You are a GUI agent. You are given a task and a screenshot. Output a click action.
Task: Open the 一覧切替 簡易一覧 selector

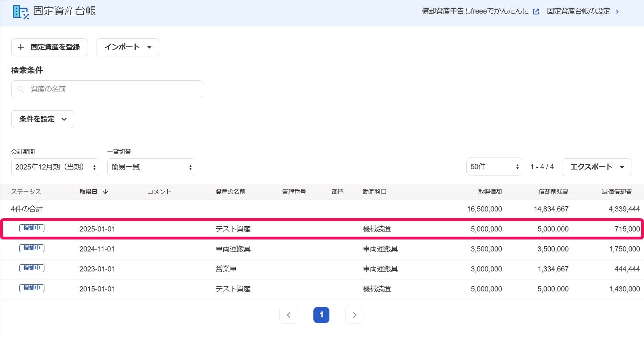tap(151, 167)
